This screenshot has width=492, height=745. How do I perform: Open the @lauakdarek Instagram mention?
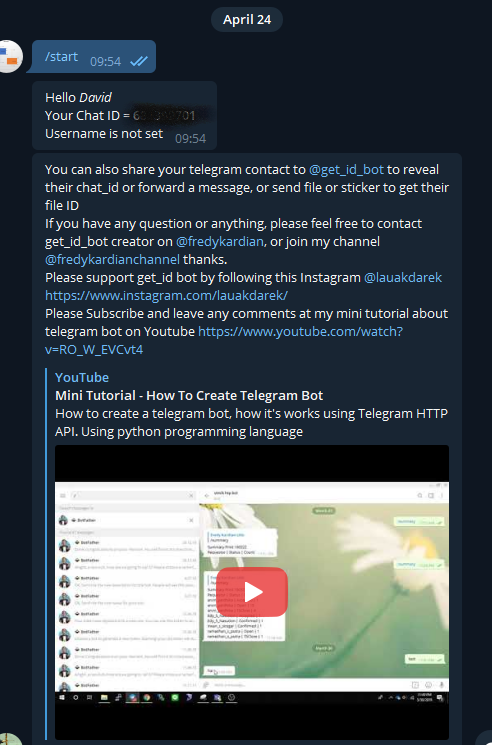[403, 277]
